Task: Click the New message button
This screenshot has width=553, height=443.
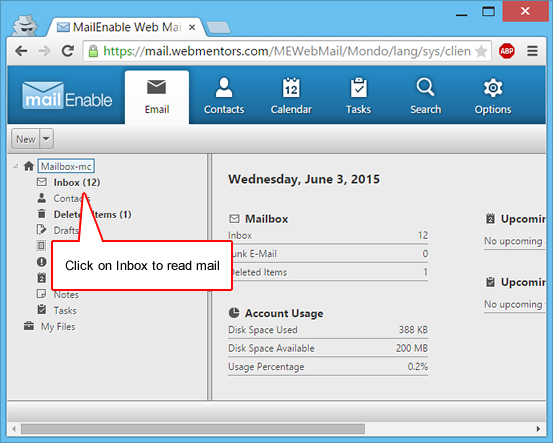Action: pos(26,139)
